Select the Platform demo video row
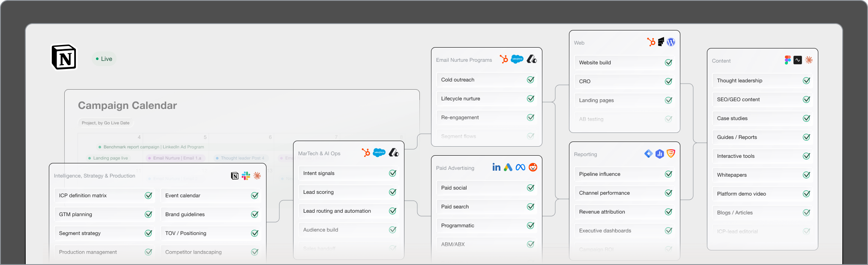 pyautogui.click(x=763, y=194)
